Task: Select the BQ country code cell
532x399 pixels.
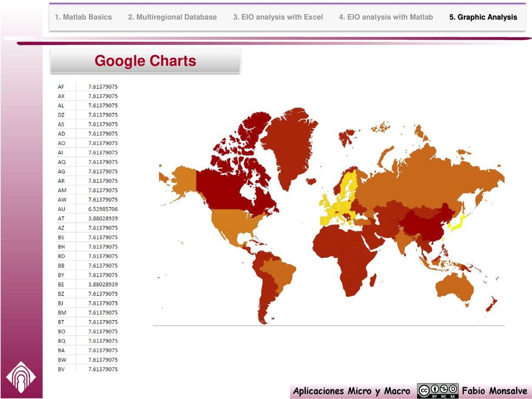Action: 61,341
